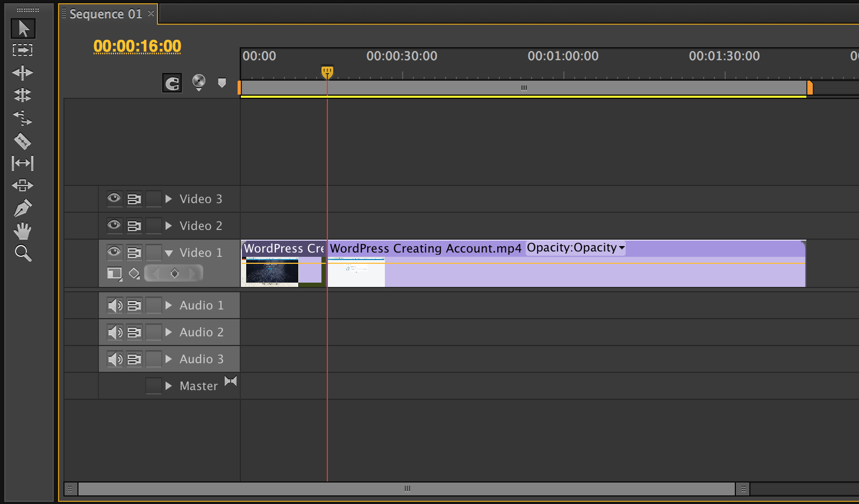Select the Hand tool

point(23,231)
